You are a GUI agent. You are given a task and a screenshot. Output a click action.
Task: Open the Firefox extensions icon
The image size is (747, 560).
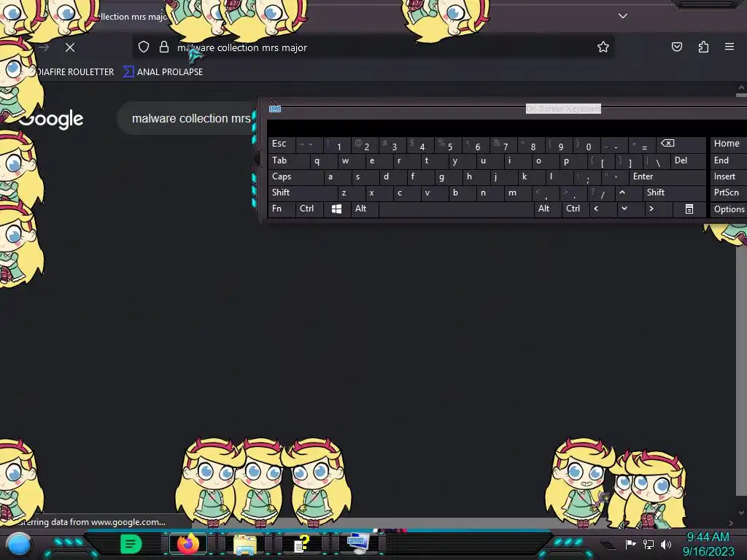703,47
